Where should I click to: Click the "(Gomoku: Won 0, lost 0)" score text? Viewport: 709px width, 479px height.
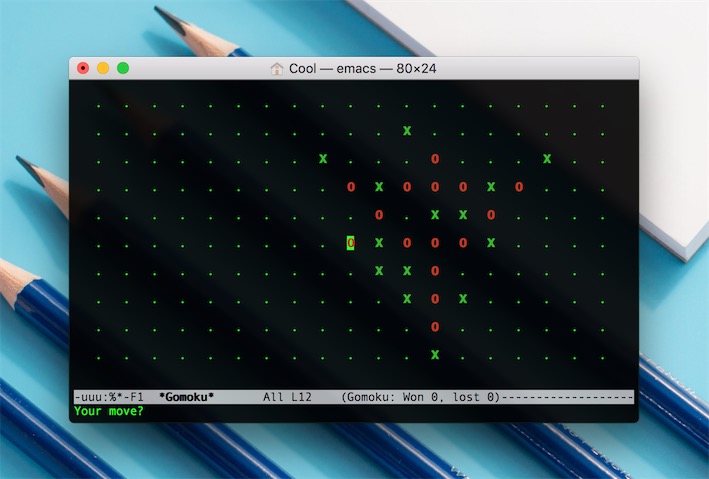point(421,397)
